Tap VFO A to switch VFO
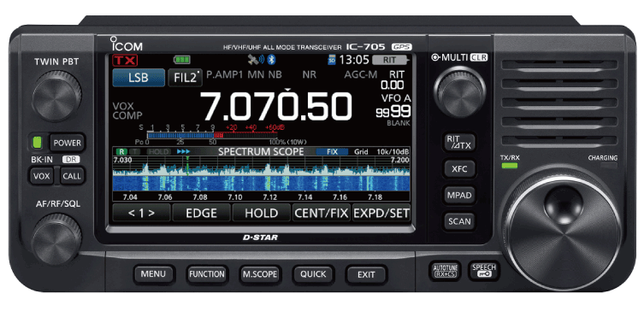Viewport: 644px width, 311px height. click(x=395, y=98)
